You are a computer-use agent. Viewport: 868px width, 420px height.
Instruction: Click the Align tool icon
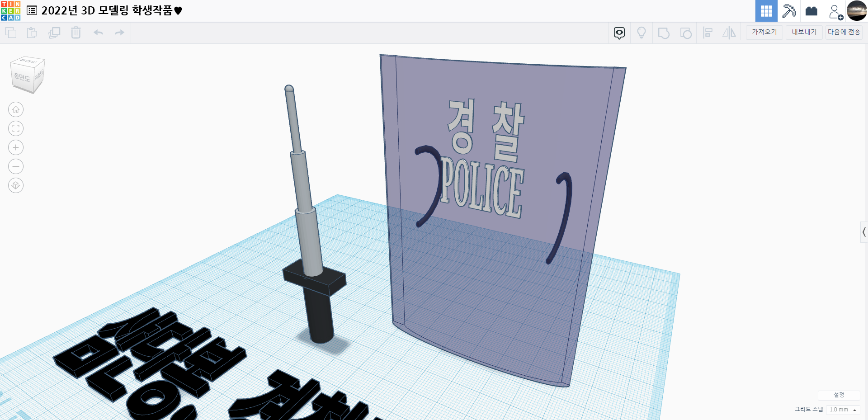708,33
